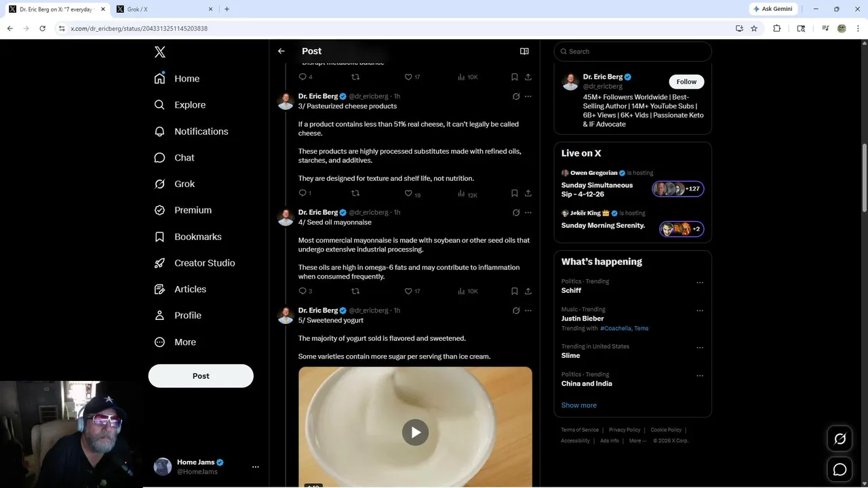Bookmark the post above pasteurized cheese post

(x=515, y=77)
